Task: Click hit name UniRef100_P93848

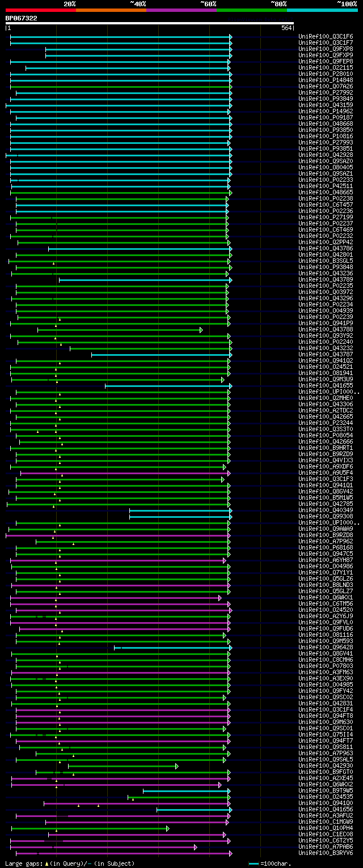Action: [326, 267]
